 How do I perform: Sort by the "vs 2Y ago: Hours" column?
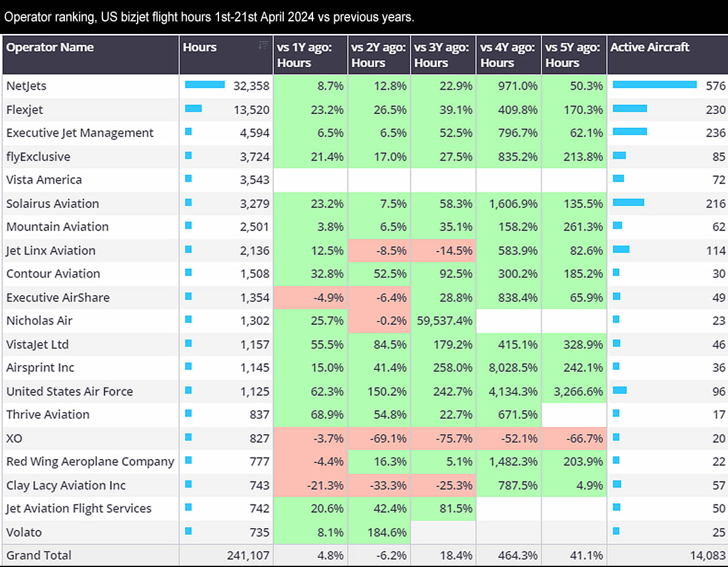point(379,55)
